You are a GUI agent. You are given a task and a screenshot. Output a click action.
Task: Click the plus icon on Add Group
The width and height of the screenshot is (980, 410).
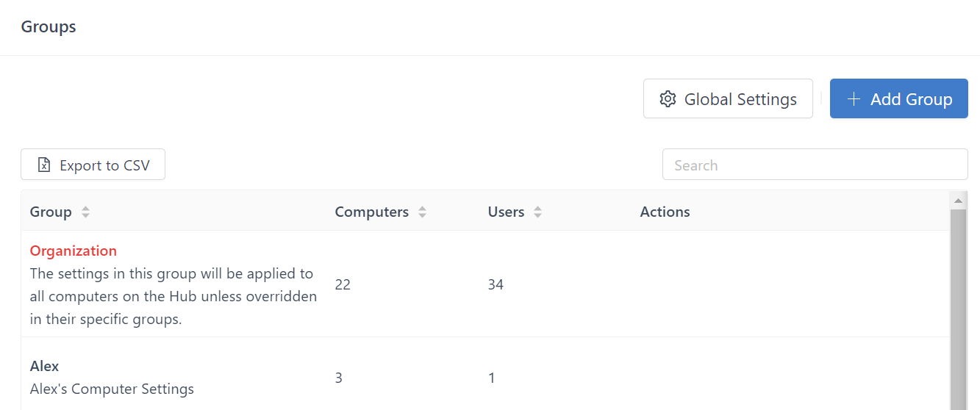(854, 99)
